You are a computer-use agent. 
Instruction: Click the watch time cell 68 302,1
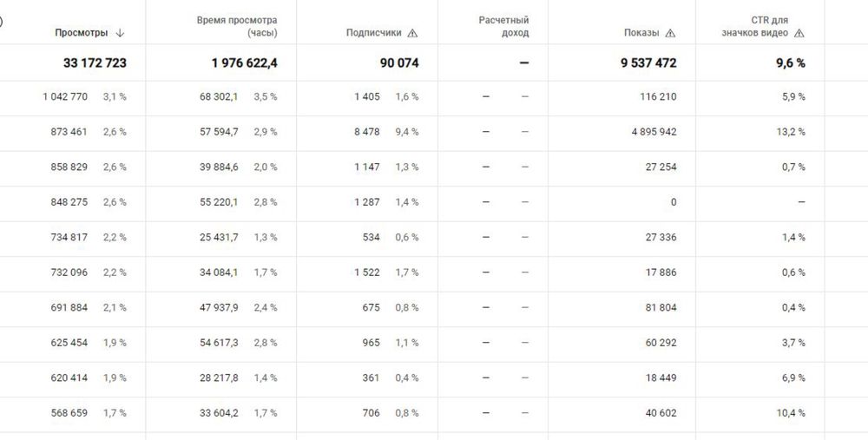221,96
